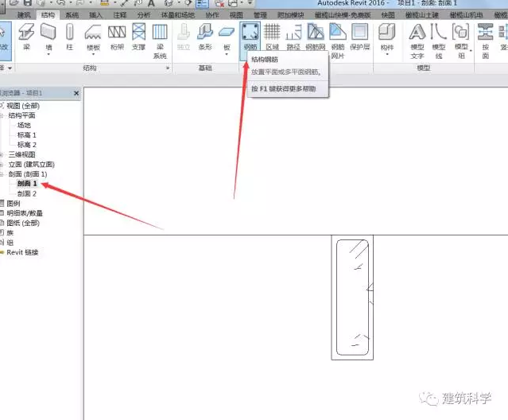Click the Close Hidden Windows icon
The height and width of the screenshot is (420, 508).
219,3
